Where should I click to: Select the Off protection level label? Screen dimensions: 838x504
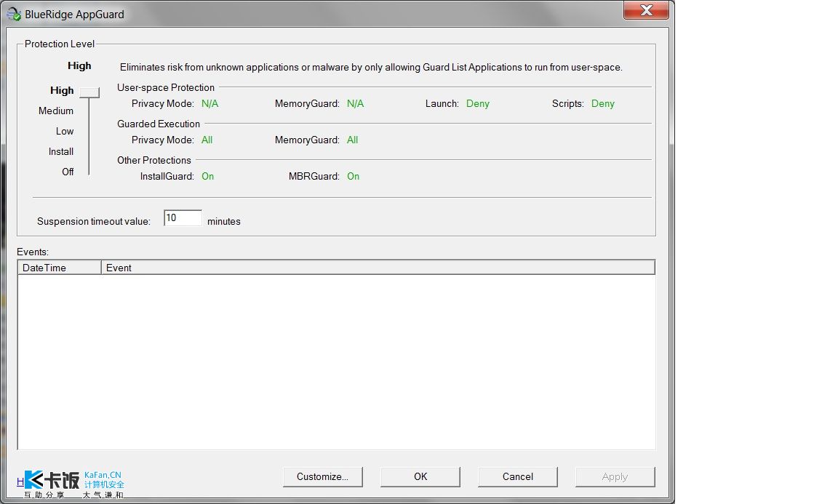tap(68, 172)
